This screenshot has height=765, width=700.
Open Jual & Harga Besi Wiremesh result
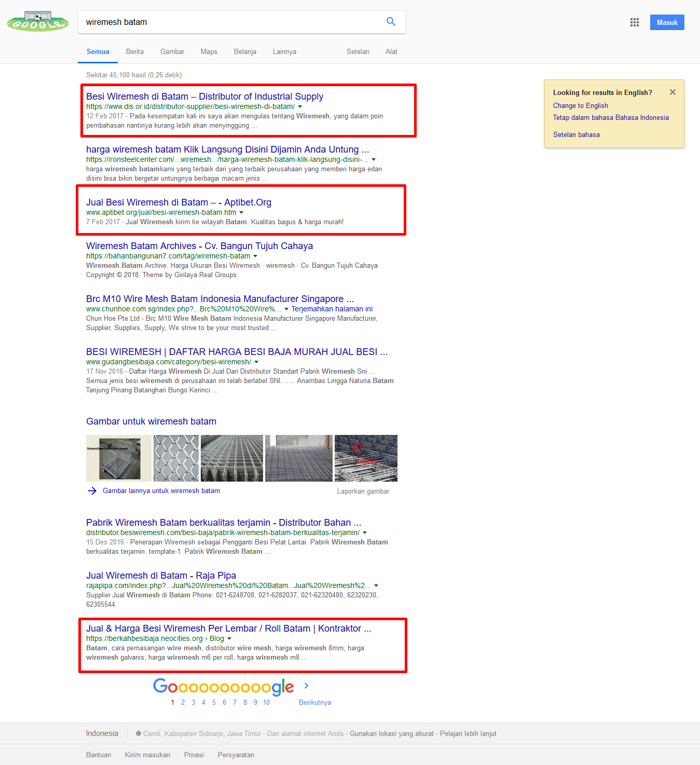[229, 629]
